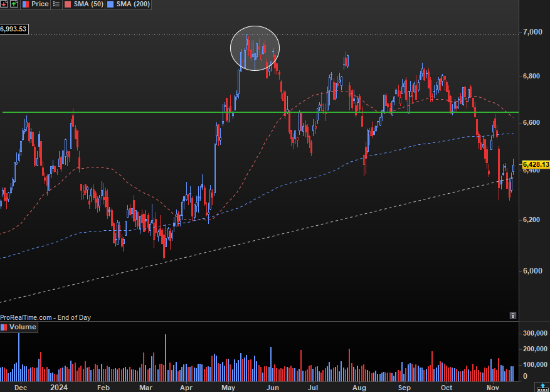This screenshot has width=550, height=392.
Task: Click the yellow 6,428.13 current price tag
Action: pos(536,164)
